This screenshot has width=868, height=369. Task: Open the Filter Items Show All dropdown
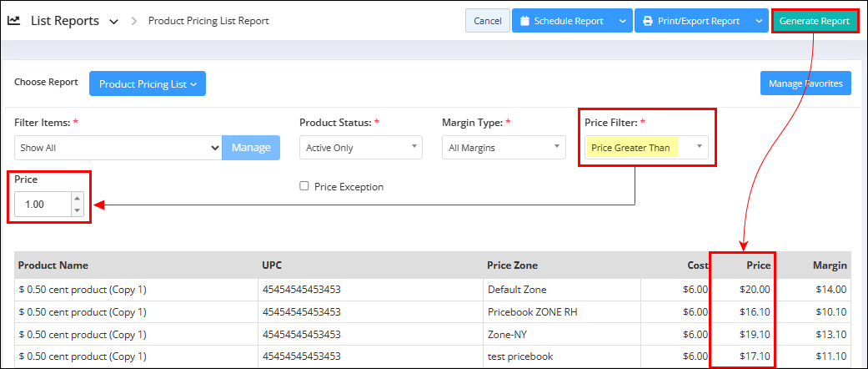coord(118,148)
